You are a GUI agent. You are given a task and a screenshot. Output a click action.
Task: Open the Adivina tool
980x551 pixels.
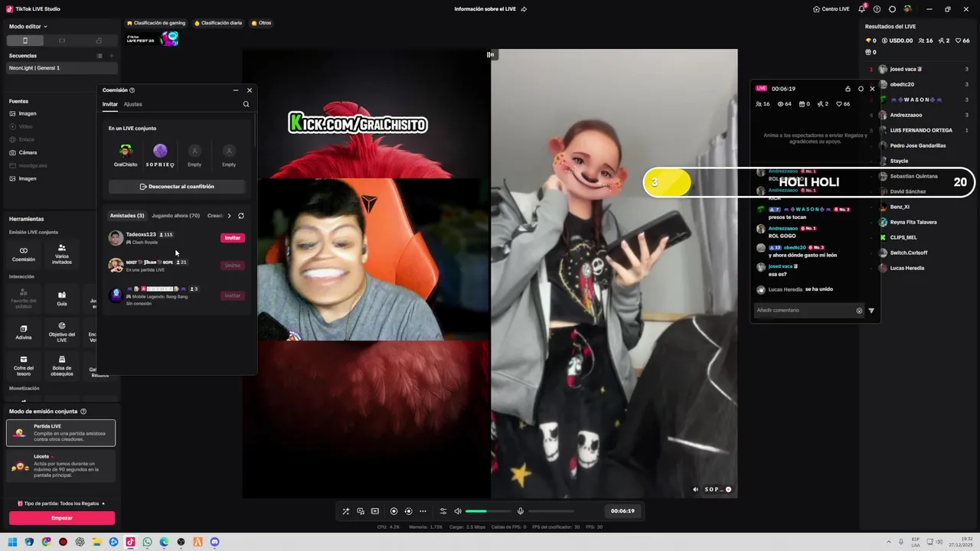pos(24,332)
